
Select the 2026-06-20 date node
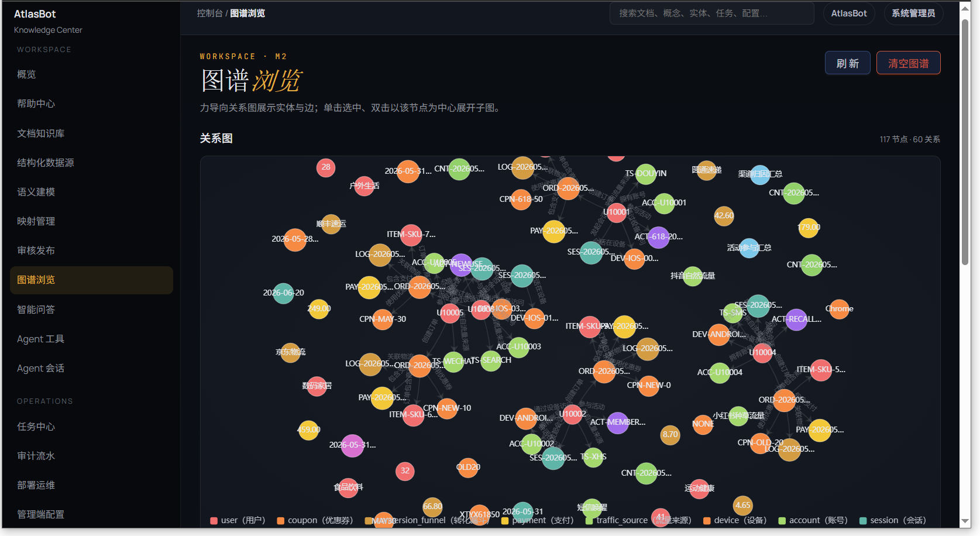(x=283, y=293)
